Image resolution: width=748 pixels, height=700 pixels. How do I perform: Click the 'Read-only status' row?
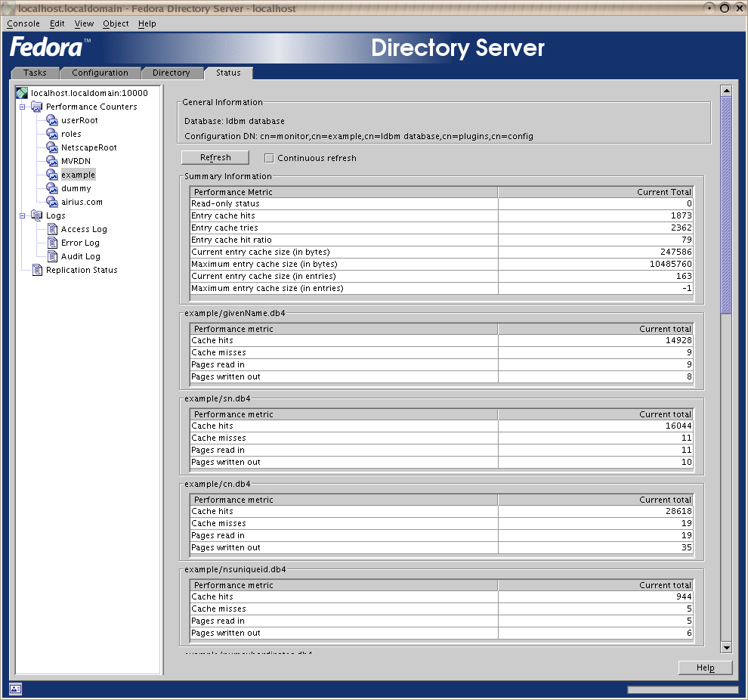pyautogui.click(x=441, y=203)
